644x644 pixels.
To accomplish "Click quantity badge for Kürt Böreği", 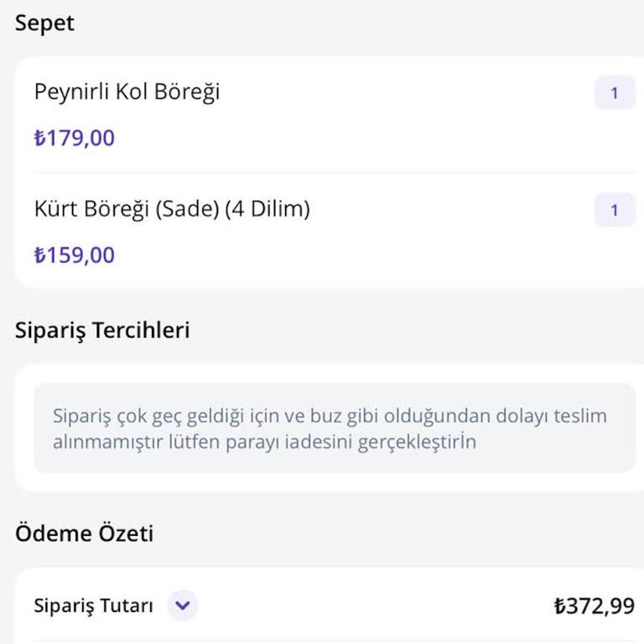I will pyautogui.click(x=615, y=210).
